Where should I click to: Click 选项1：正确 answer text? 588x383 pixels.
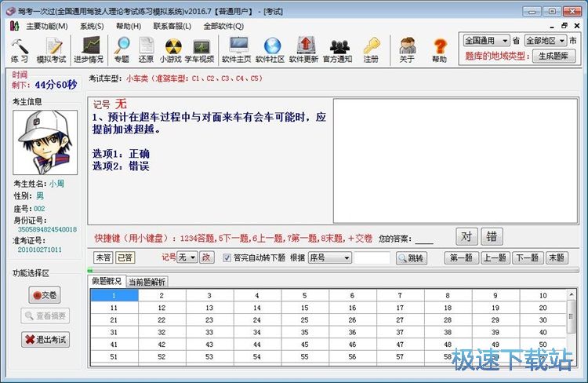point(121,154)
